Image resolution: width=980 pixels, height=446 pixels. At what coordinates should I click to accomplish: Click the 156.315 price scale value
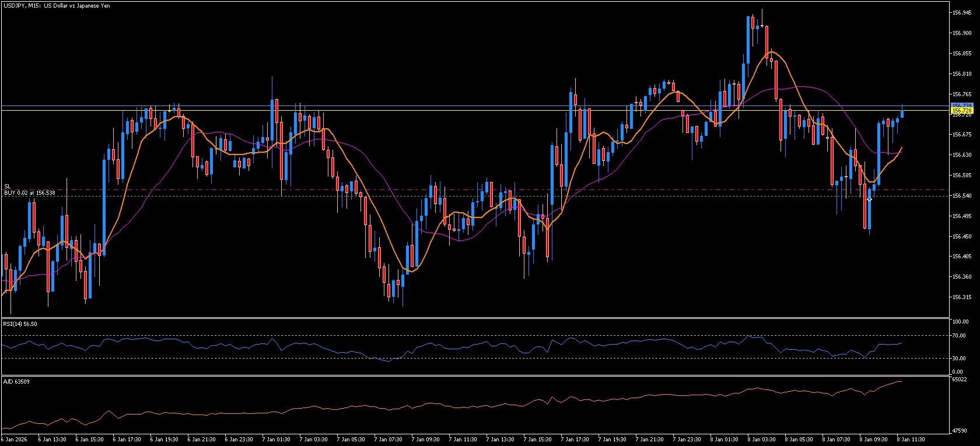(961, 297)
